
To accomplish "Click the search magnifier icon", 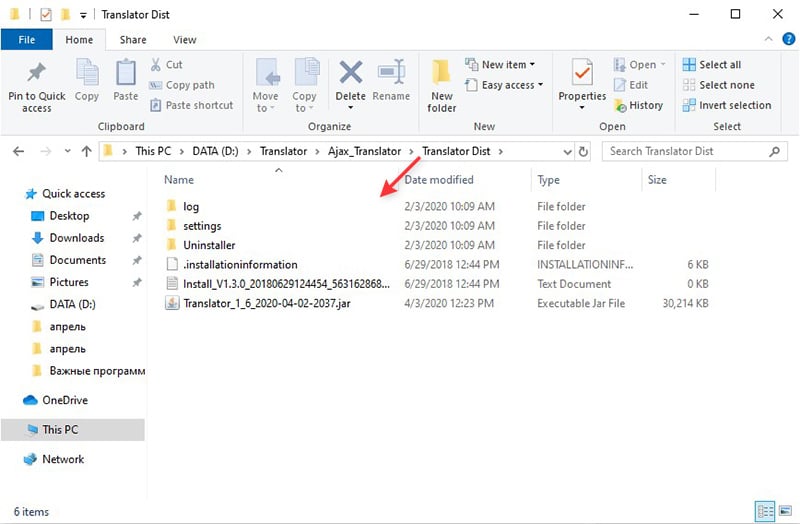I will [774, 152].
